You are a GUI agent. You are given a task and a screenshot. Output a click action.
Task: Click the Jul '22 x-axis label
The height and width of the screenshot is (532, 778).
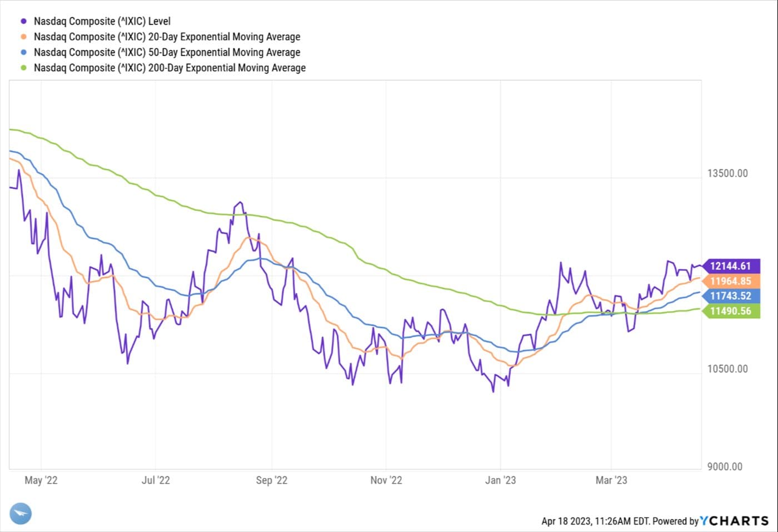(156, 480)
